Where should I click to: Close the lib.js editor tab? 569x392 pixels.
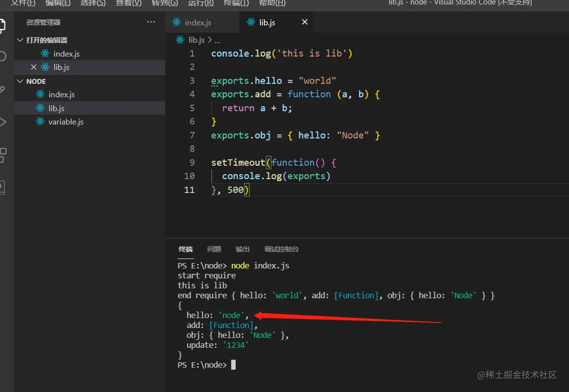(305, 22)
